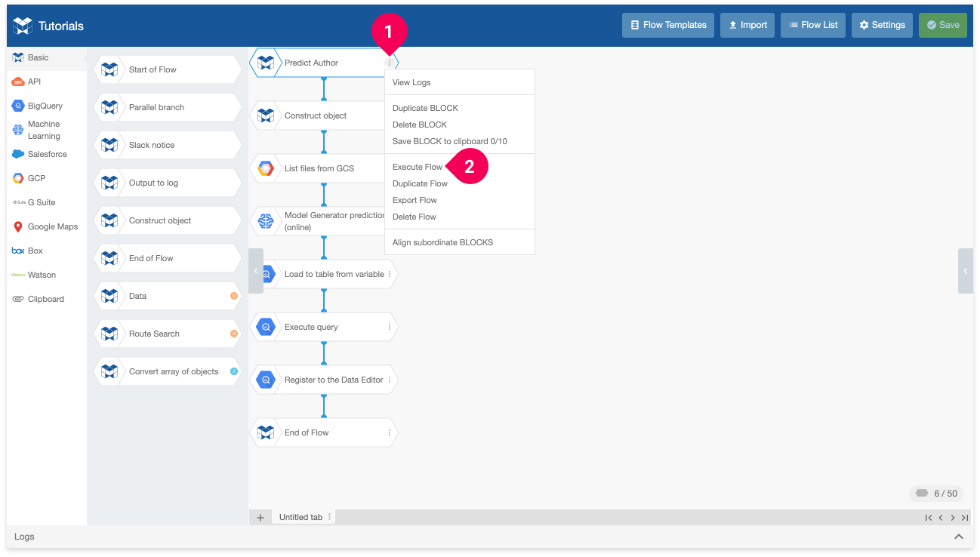Select the Watson category
Viewport: 980px width, 557px height.
coord(47,275)
